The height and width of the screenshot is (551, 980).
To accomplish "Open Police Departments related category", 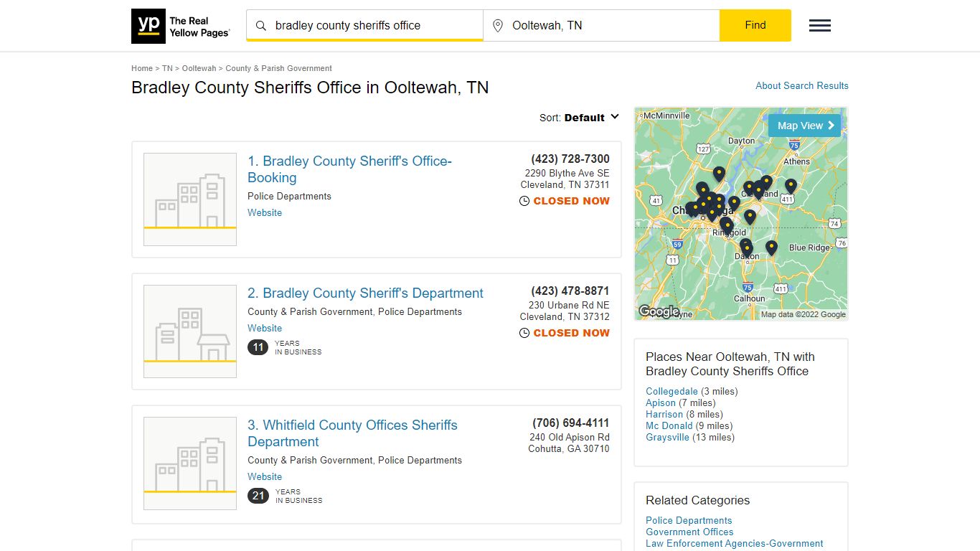I will (x=689, y=521).
